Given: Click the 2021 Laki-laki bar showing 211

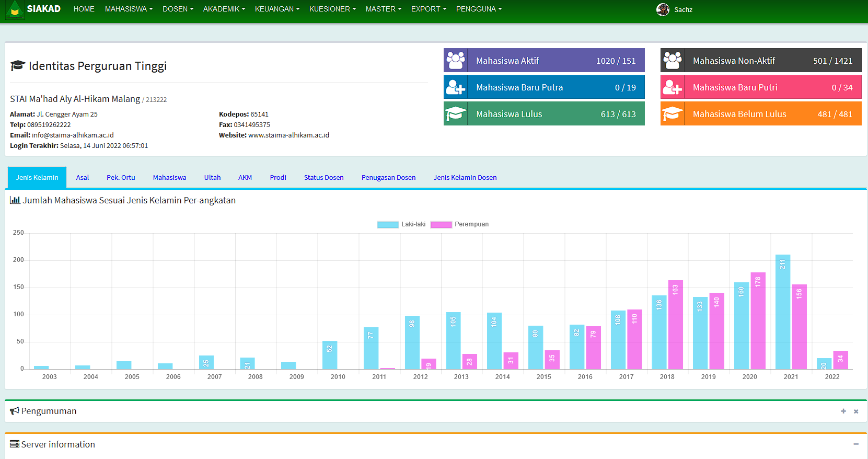Looking at the screenshot, I should 782,312.
